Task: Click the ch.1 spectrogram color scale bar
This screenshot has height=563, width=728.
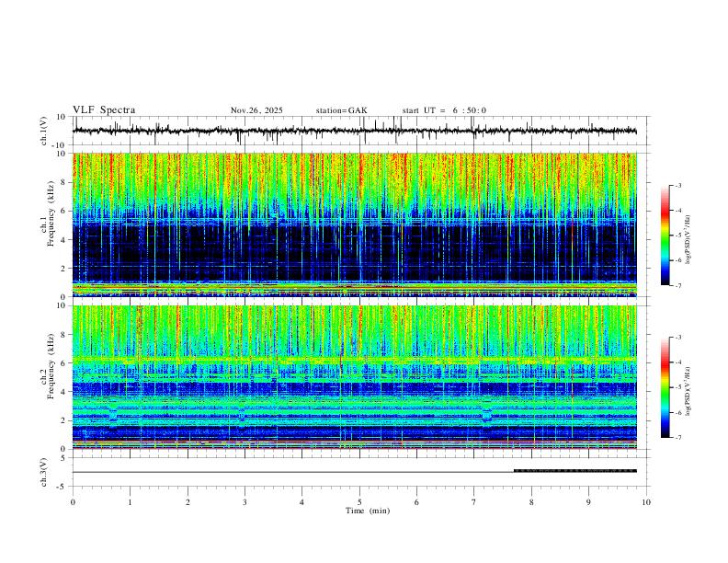Action: click(665, 236)
